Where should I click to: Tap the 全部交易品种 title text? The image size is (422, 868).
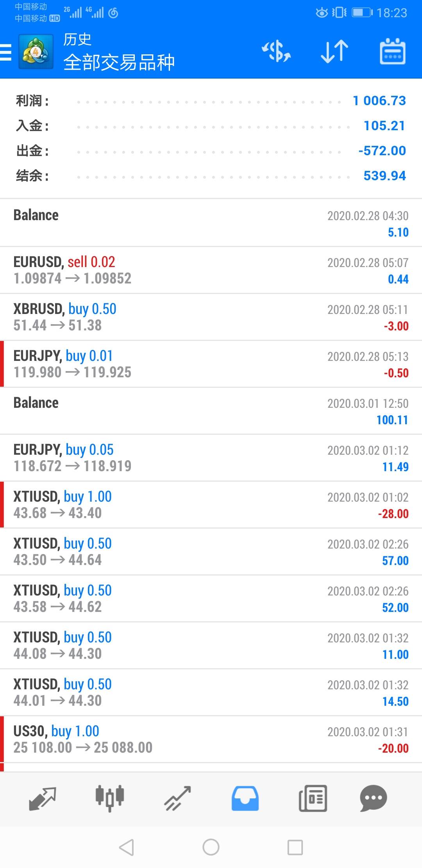click(x=119, y=63)
